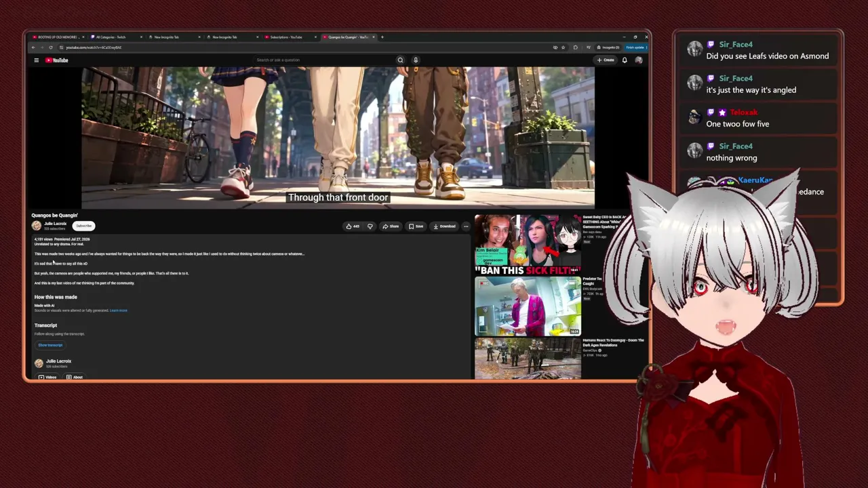
Task: Click the video title "Quangos be Quangin'"
Action: click(x=55, y=216)
